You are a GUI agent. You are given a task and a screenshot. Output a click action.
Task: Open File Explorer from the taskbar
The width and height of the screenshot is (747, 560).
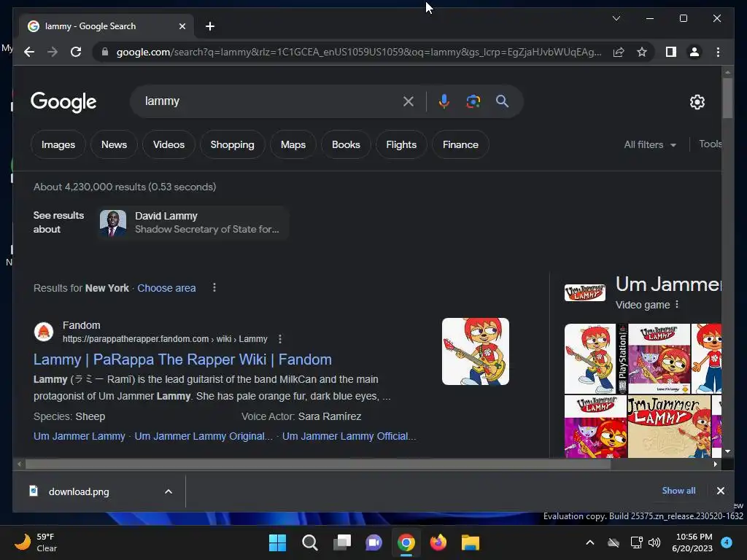tap(471, 542)
